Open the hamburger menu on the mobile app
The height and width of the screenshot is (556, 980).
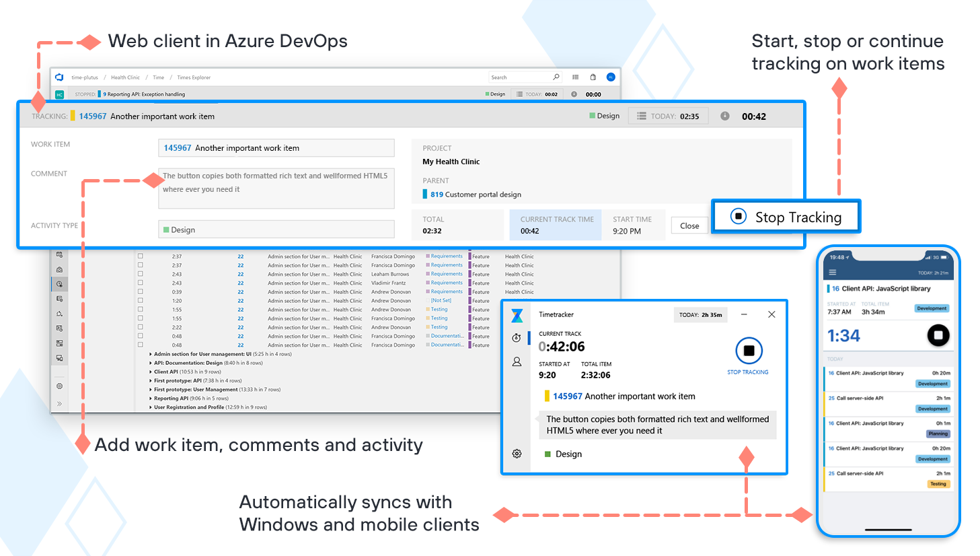click(x=833, y=271)
